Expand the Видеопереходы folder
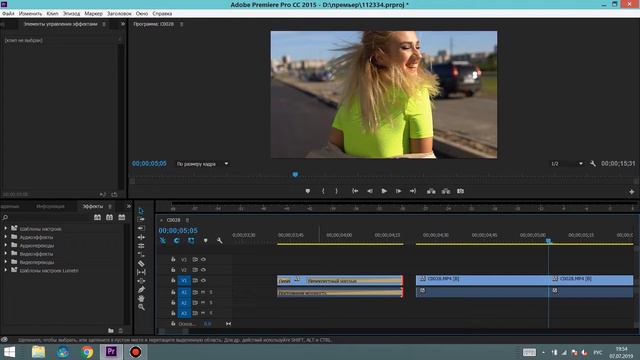Screen dimensions: 640x360 click(x=6, y=262)
